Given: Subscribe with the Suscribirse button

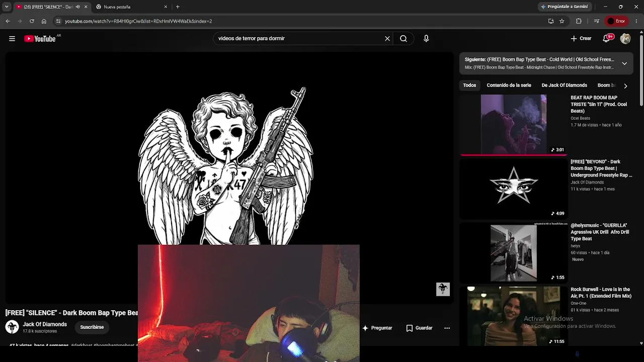Looking at the screenshot, I should point(92,327).
